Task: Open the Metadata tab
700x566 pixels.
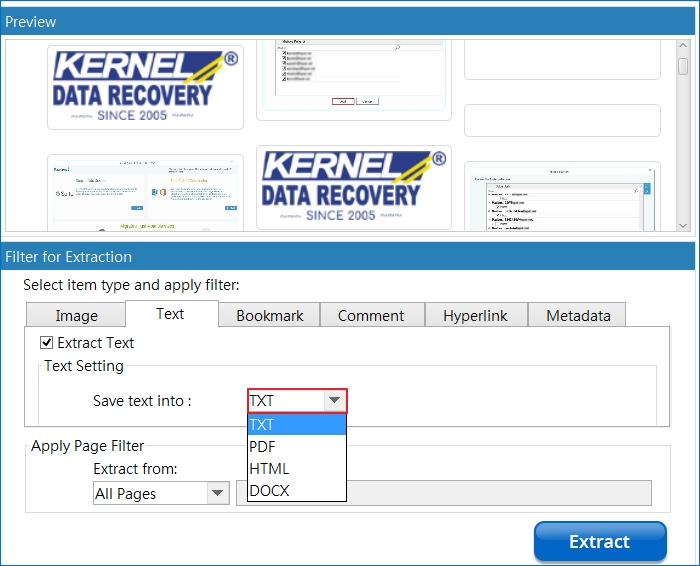Action: (577, 315)
